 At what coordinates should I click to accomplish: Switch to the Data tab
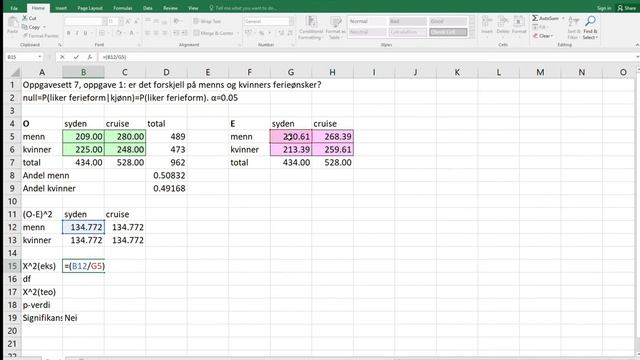click(x=148, y=8)
